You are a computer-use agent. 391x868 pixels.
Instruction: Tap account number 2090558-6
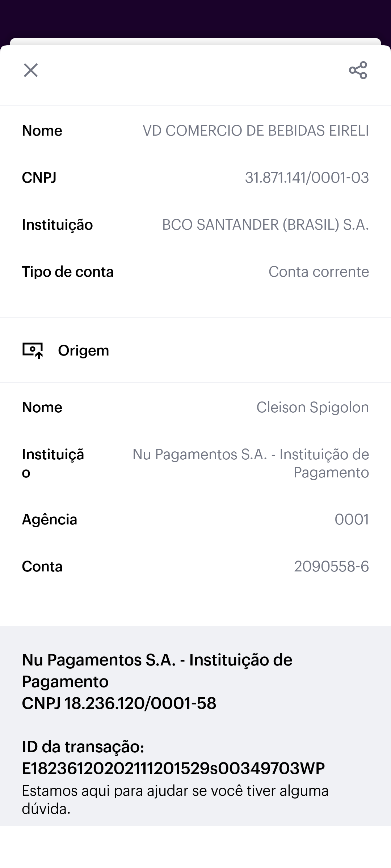pyautogui.click(x=331, y=567)
